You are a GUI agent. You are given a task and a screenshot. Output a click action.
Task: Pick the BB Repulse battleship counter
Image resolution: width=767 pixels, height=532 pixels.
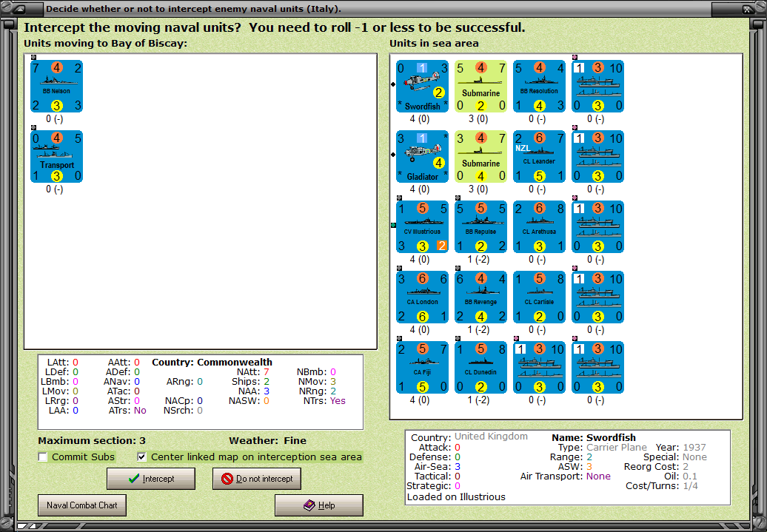pyautogui.click(x=480, y=227)
